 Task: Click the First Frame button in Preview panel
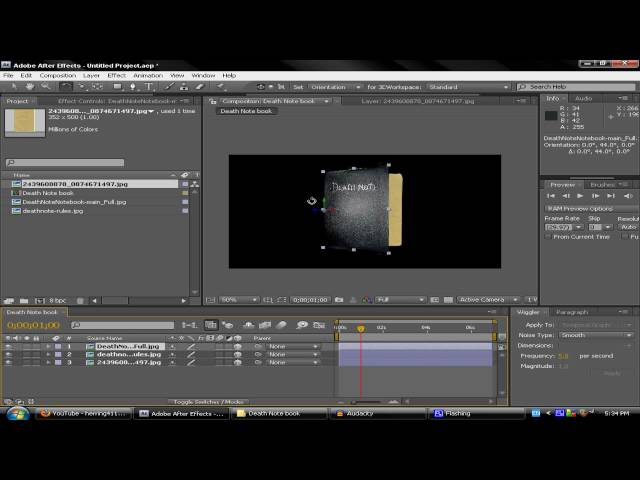coord(550,196)
